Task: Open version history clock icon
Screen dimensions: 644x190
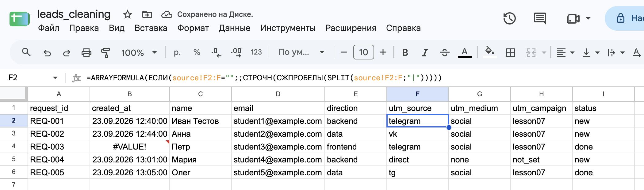Action: point(509,18)
